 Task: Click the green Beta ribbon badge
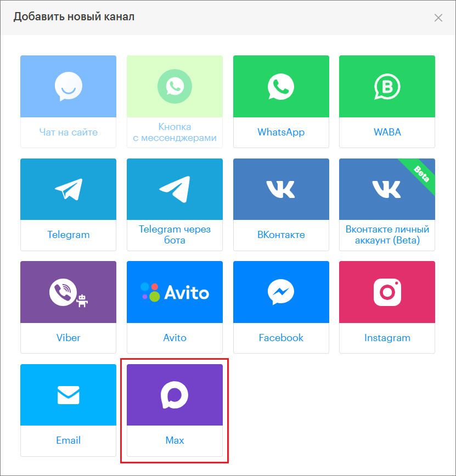(420, 173)
